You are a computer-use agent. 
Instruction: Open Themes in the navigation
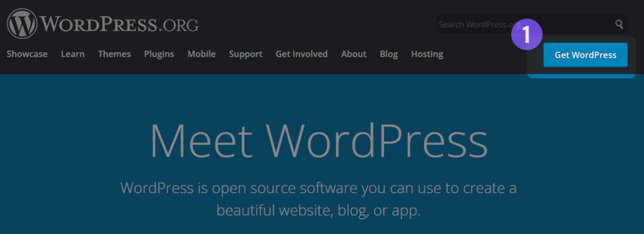tap(114, 54)
